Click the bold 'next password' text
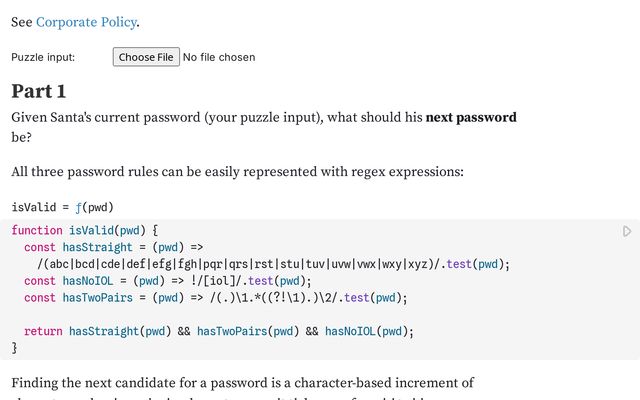 pyautogui.click(x=471, y=117)
